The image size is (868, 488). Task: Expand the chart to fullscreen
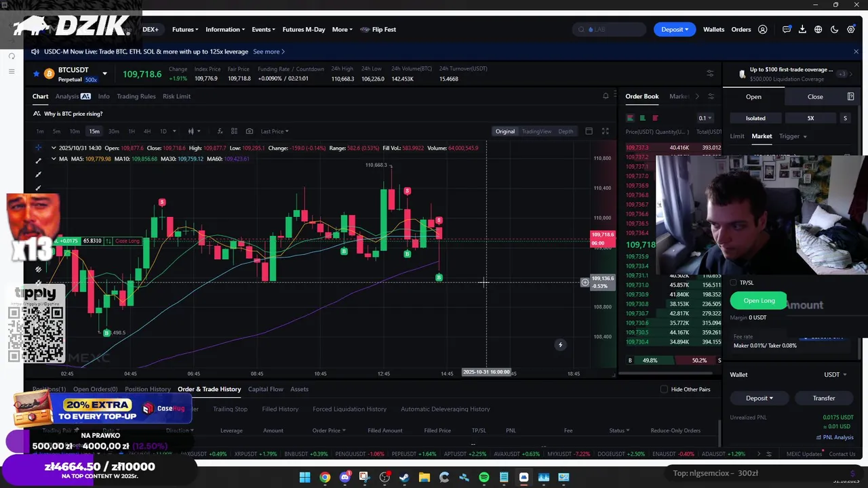(605, 131)
